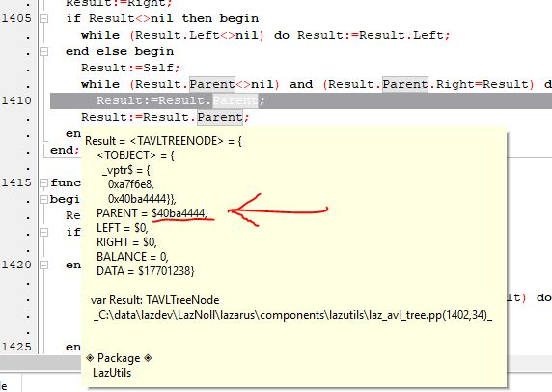552x392 pixels.
Task: Click gutter line number 1425
Action: [x=16, y=347]
